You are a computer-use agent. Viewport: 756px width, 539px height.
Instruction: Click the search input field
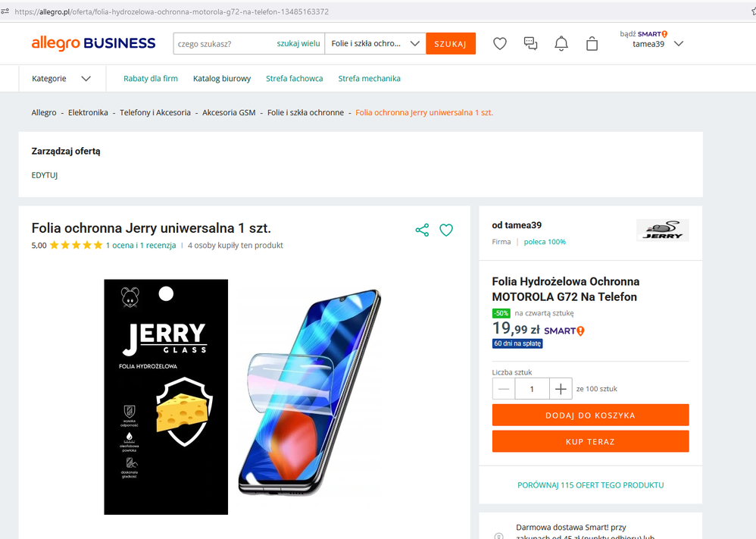(x=223, y=44)
